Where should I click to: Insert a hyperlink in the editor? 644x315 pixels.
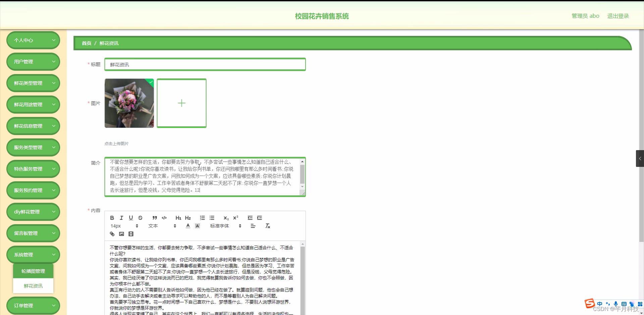pyautogui.click(x=112, y=234)
